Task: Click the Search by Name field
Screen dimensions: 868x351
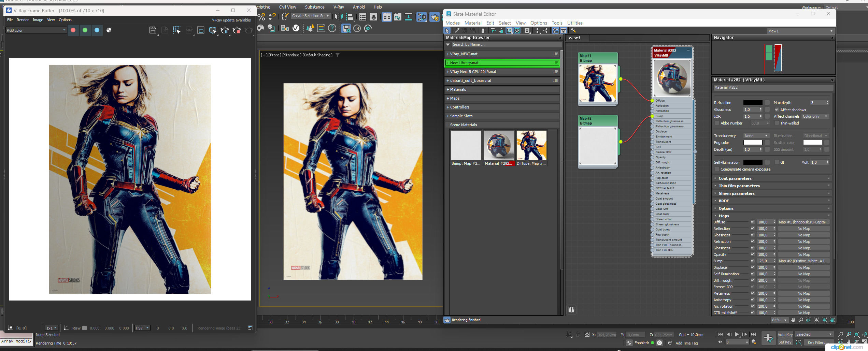Action: tap(506, 45)
